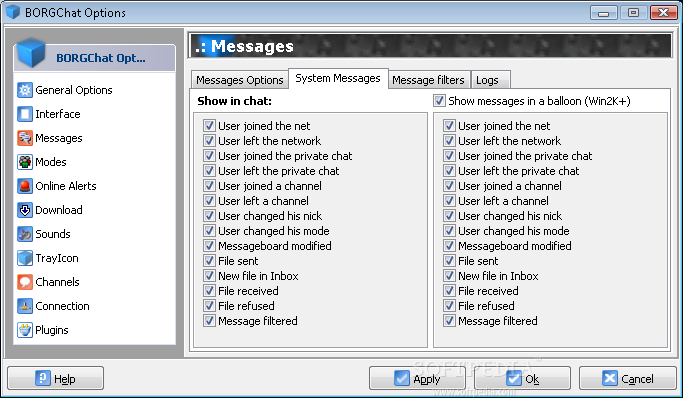Open the Messages sidebar icon

[25, 138]
